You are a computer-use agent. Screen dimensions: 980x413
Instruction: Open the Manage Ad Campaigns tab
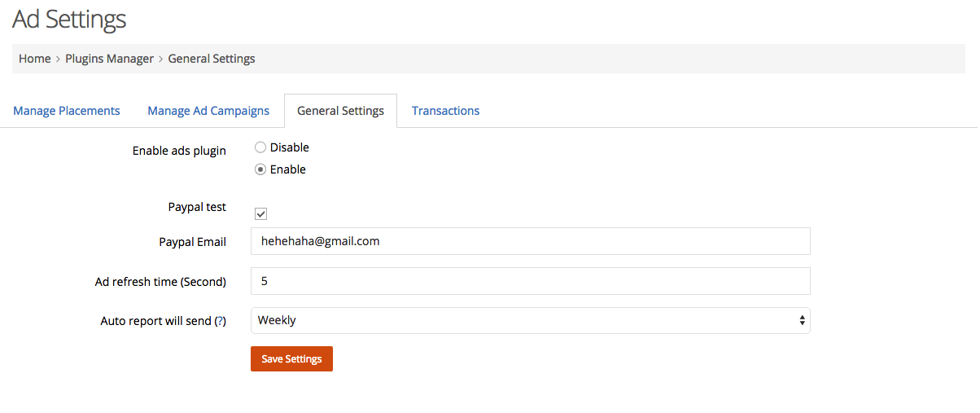coord(208,111)
